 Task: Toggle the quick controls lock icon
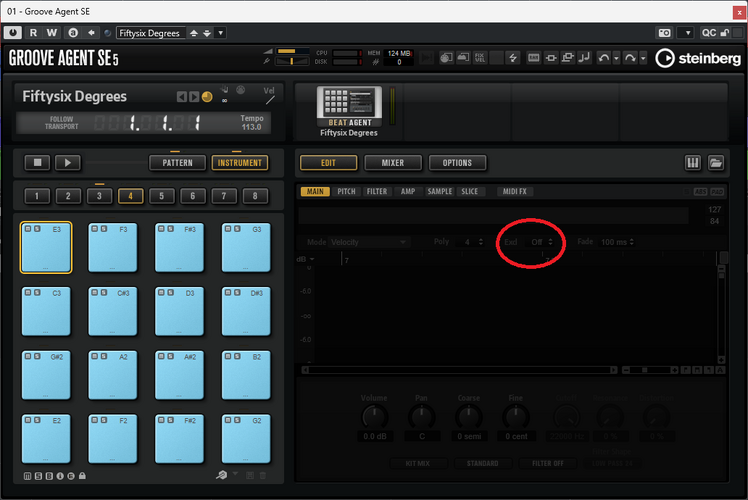point(725,33)
